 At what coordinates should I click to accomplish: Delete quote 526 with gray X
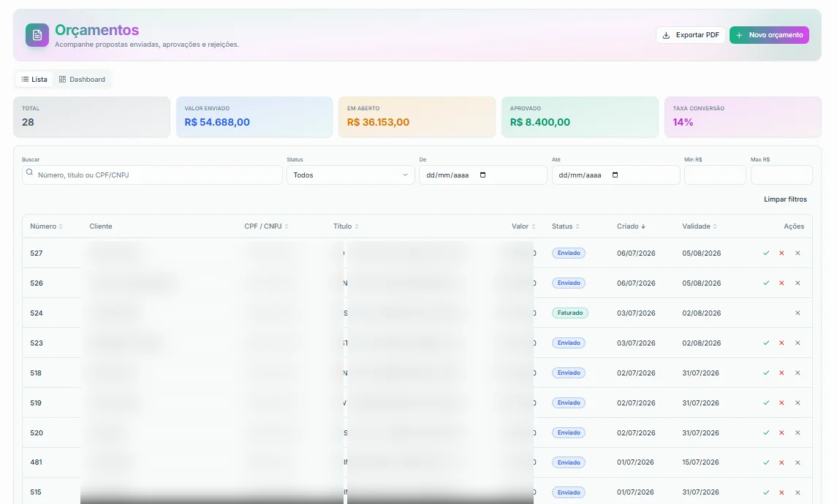point(798,283)
